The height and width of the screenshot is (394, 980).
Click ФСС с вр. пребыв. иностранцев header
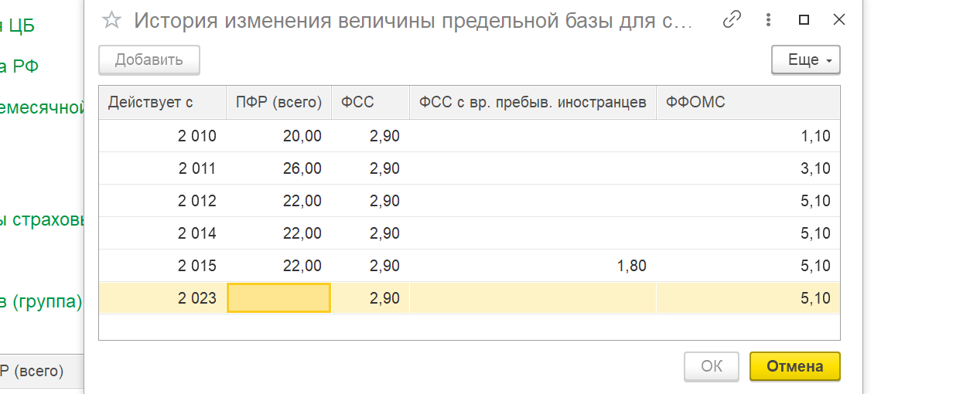[x=532, y=102]
